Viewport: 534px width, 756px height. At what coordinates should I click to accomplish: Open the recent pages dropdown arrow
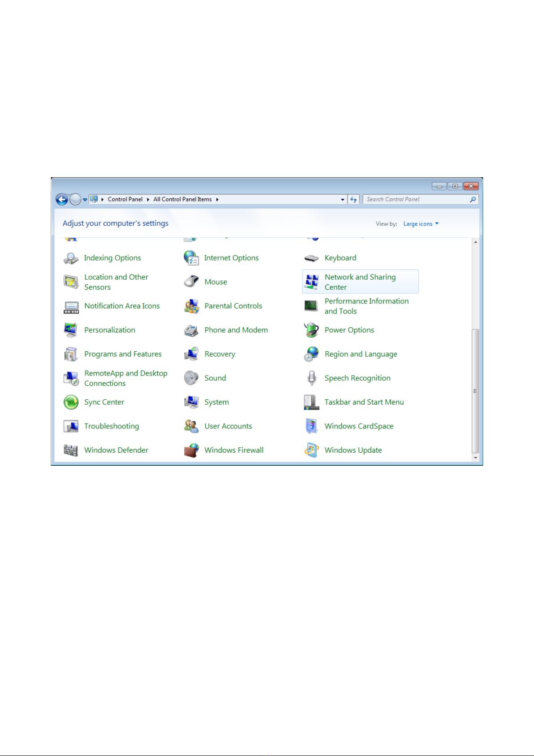click(85, 200)
